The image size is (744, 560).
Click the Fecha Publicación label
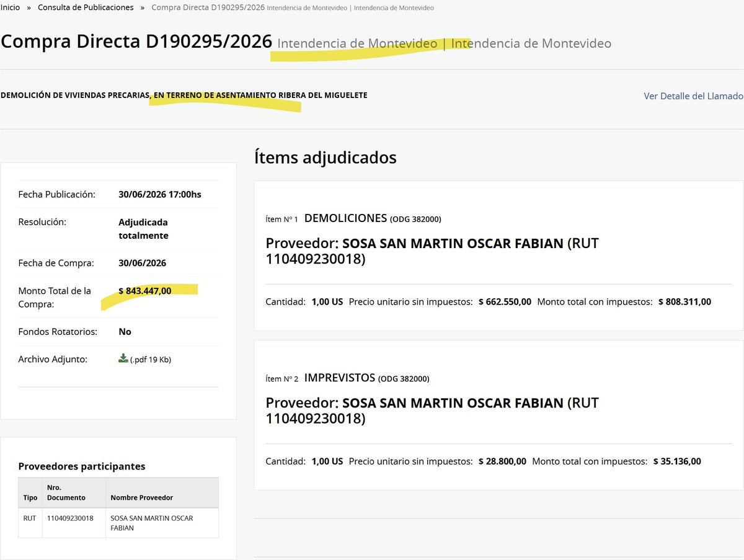pos(57,194)
